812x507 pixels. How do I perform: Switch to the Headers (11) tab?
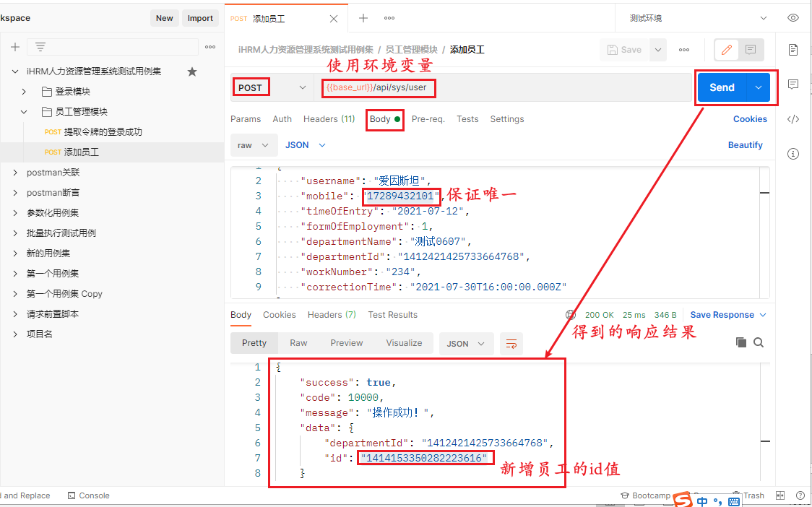329,119
